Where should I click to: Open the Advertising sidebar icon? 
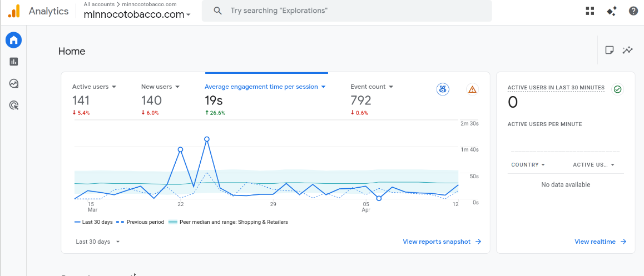[x=13, y=106]
